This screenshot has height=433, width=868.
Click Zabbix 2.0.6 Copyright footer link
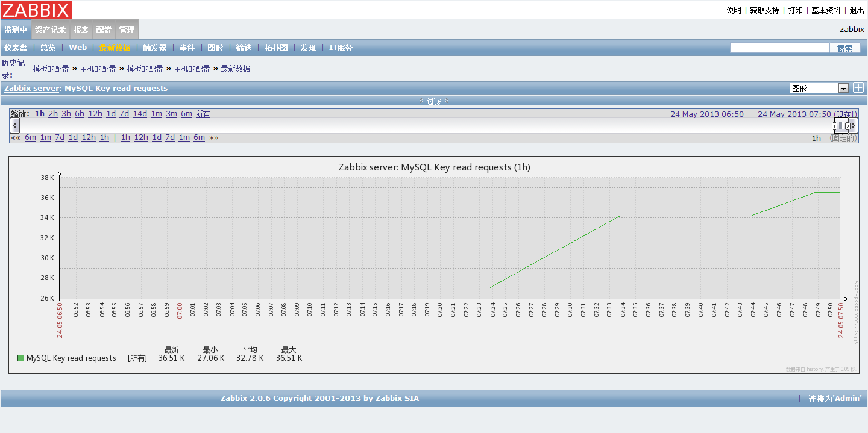[x=319, y=398]
